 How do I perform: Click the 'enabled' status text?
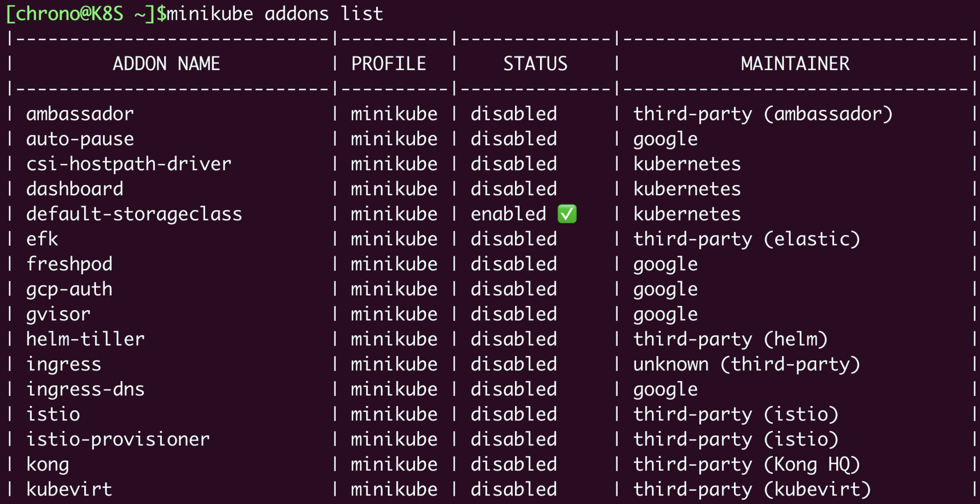point(508,214)
